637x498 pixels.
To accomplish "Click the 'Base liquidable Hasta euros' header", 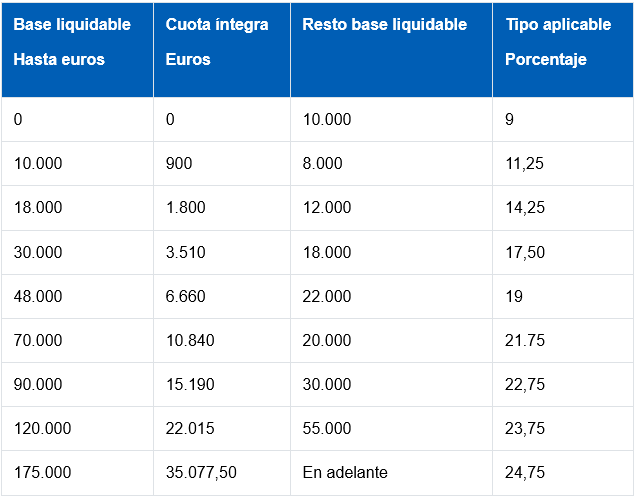I will click(x=72, y=42).
